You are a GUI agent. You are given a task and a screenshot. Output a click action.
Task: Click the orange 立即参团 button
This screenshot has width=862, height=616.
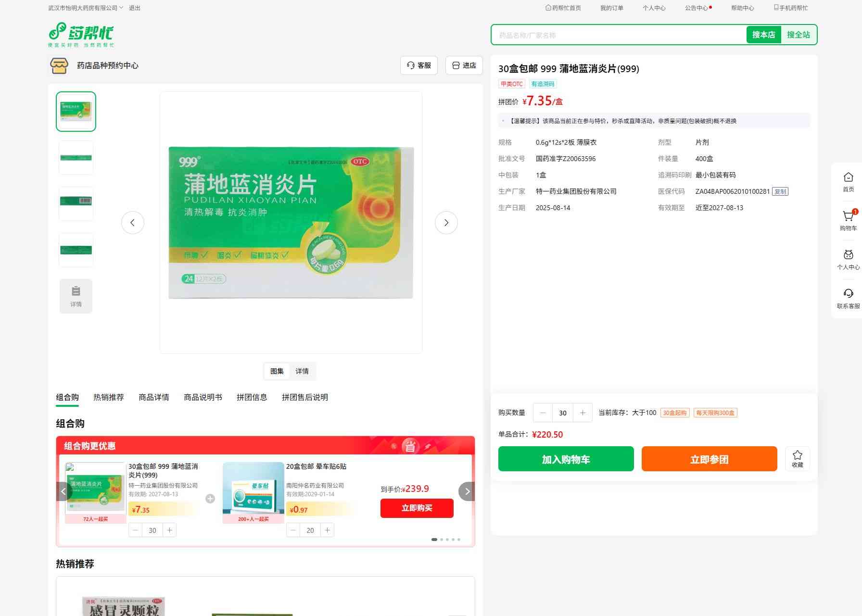[709, 459]
